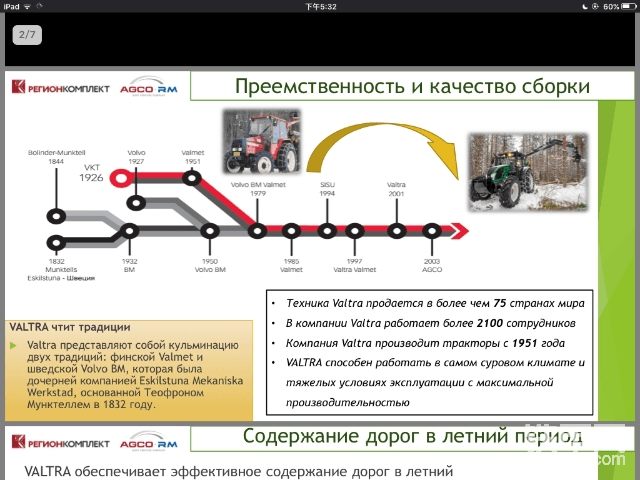The image size is (640, 480).
Task: Click the РегионКомплект logo on second slide
Action: coord(60,442)
